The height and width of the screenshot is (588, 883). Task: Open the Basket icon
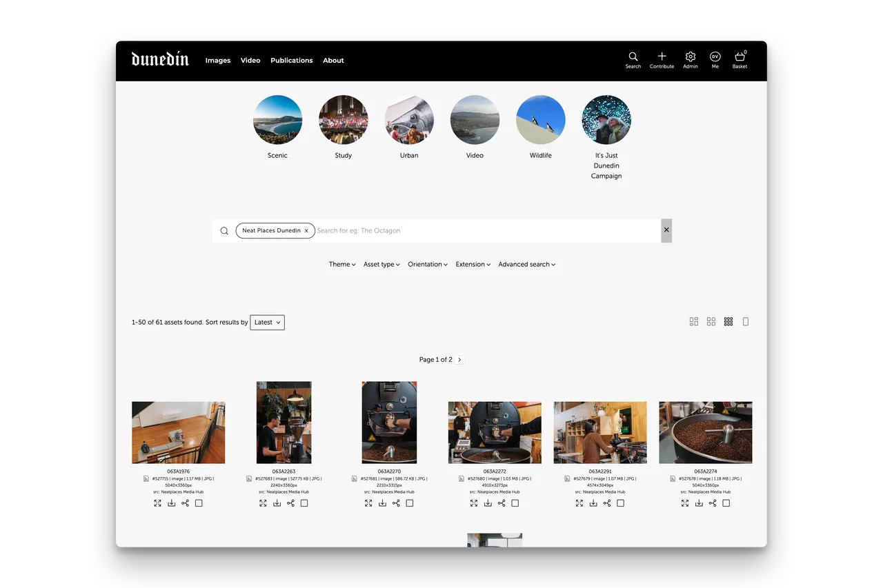740,57
